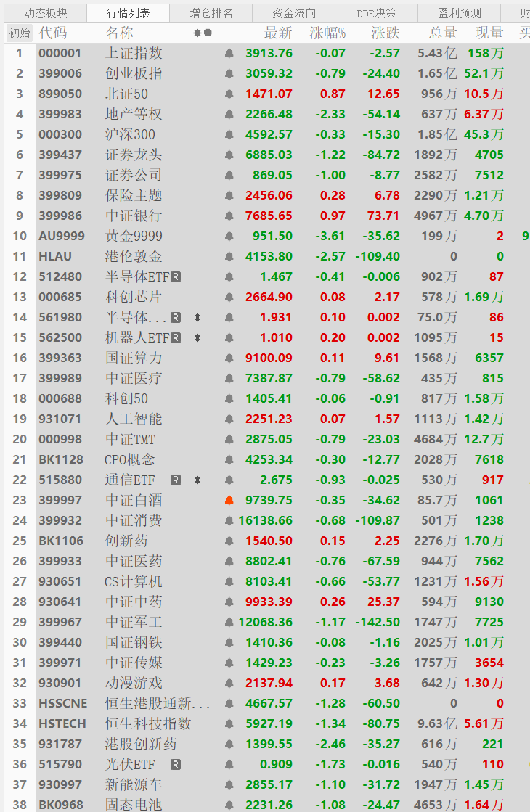Screen dimensions: 530x812
Task: Open the DDE决策 tab
Action: coord(377,14)
